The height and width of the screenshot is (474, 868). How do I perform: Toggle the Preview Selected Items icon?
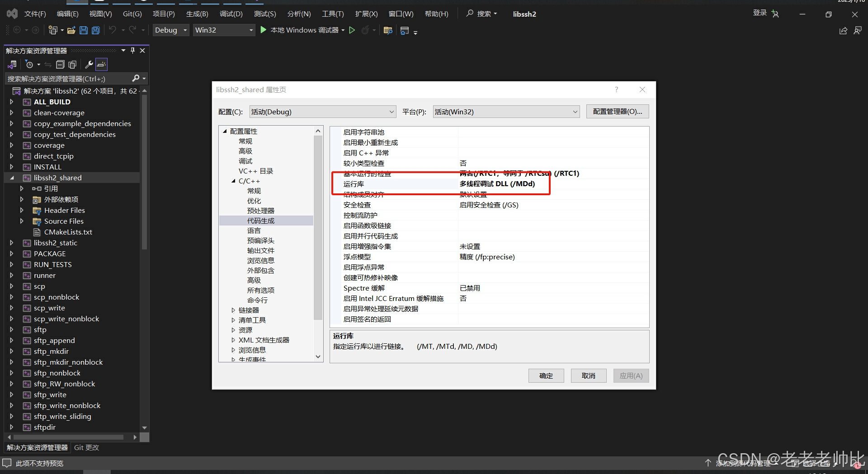(101, 64)
